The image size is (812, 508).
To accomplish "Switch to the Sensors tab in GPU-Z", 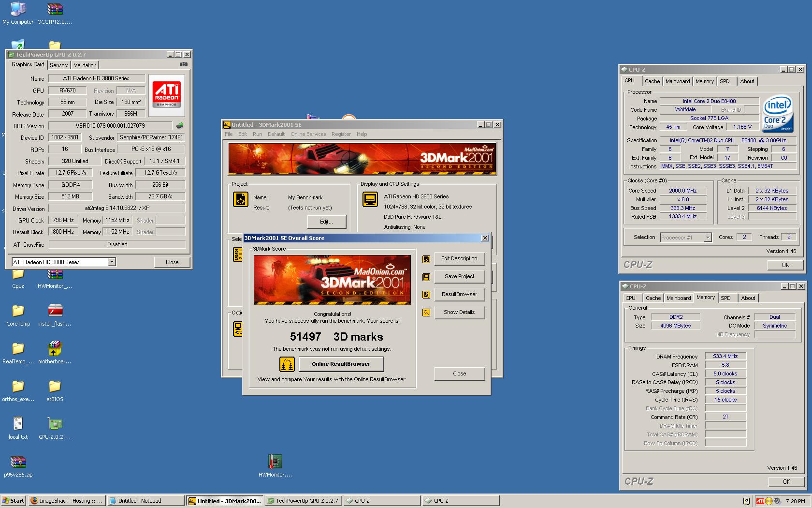I will (59, 65).
